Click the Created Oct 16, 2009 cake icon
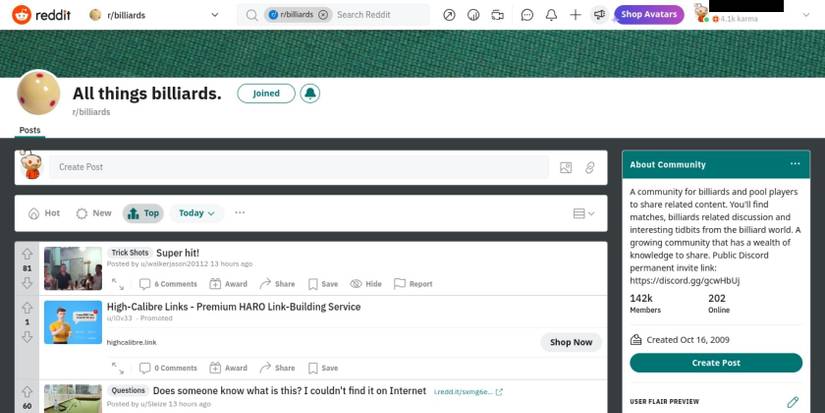 point(636,340)
